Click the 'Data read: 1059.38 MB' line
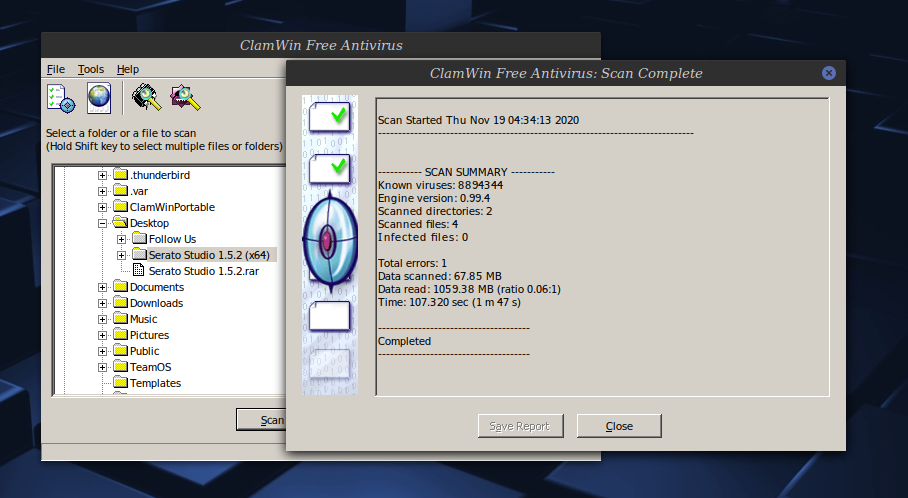This screenshot has width=908, height=498. pyautogui.click(x=469, y=290)
